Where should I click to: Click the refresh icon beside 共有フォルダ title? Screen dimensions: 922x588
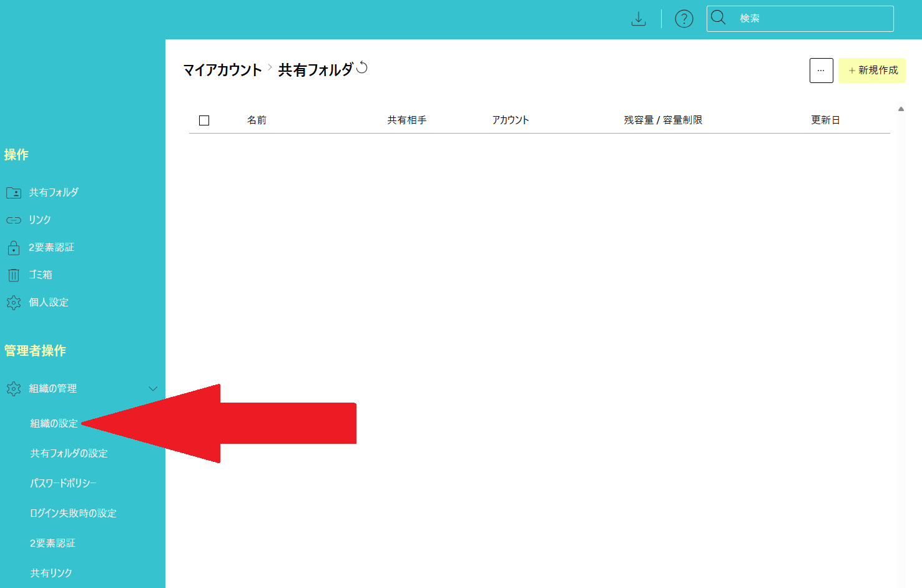click(x=362, y=67)
